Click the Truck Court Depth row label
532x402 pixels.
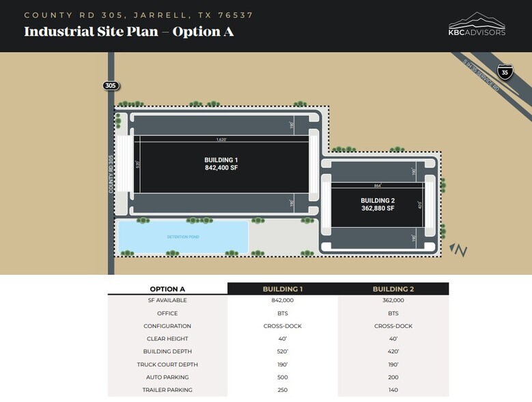coord(167,364)
